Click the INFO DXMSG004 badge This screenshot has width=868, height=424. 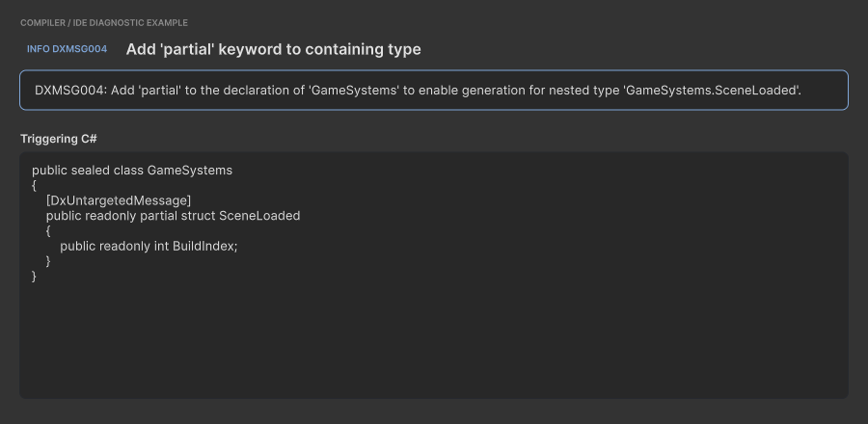point(67,48)
